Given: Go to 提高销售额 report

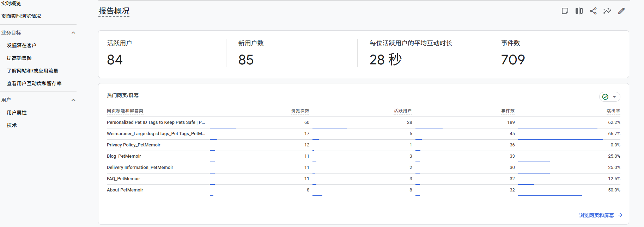Looking at the screenshot, I should click(x=19, y=58).
